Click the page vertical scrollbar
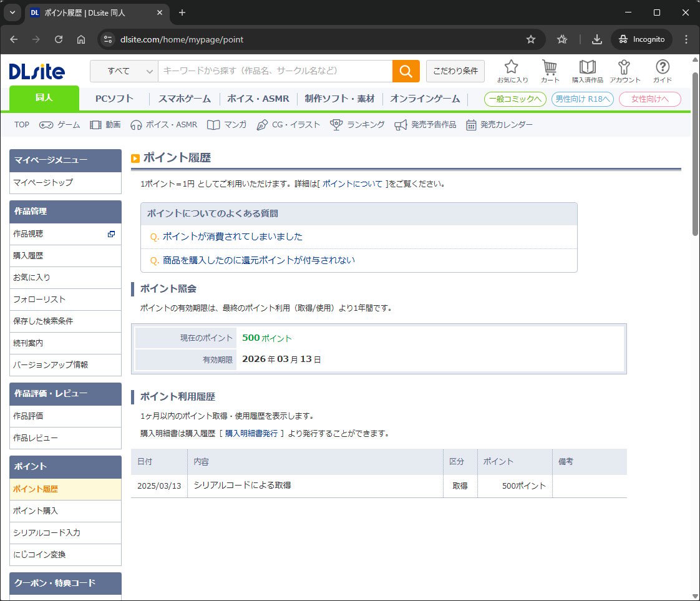Image resolution: width=700 pixels, height=601 pixels. 695,154
